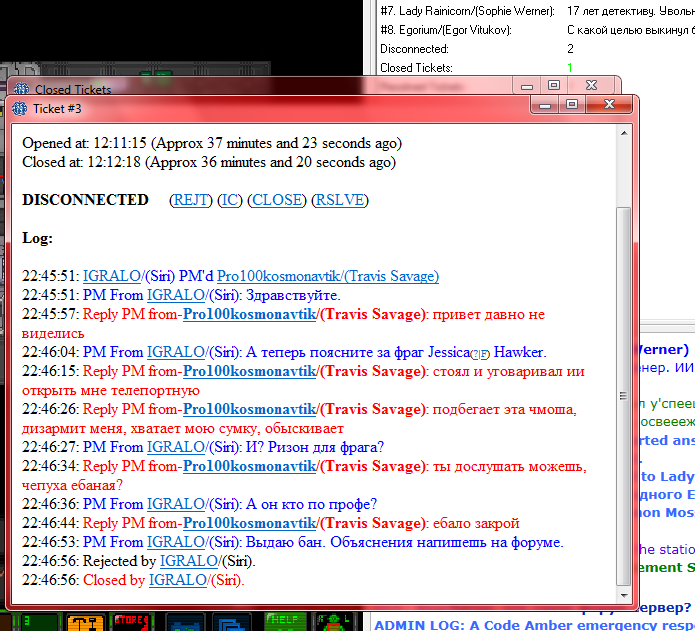Click IGRALO link in 22:46:27 message
Viewport: 695px width, 631px height.
tap(176, 447)
